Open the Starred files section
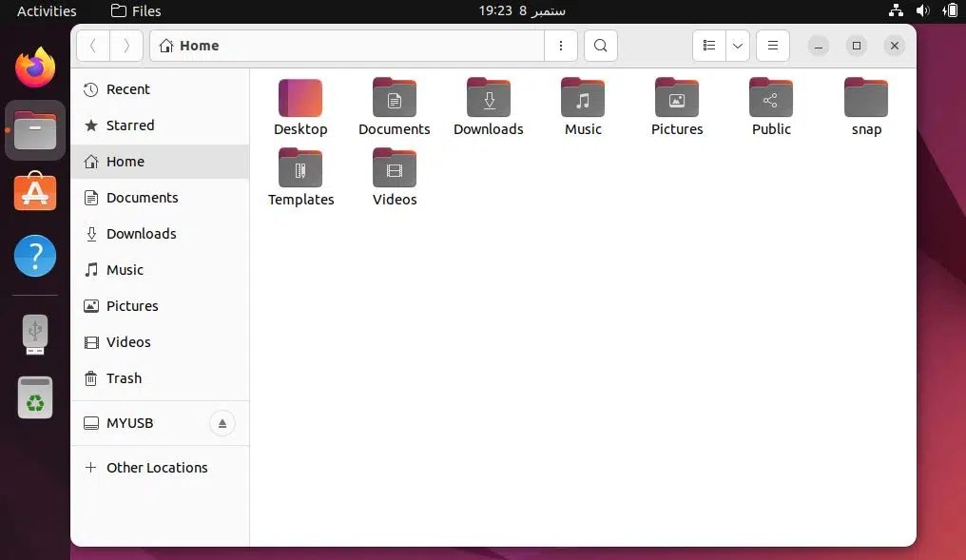 [x=129, y=126]
